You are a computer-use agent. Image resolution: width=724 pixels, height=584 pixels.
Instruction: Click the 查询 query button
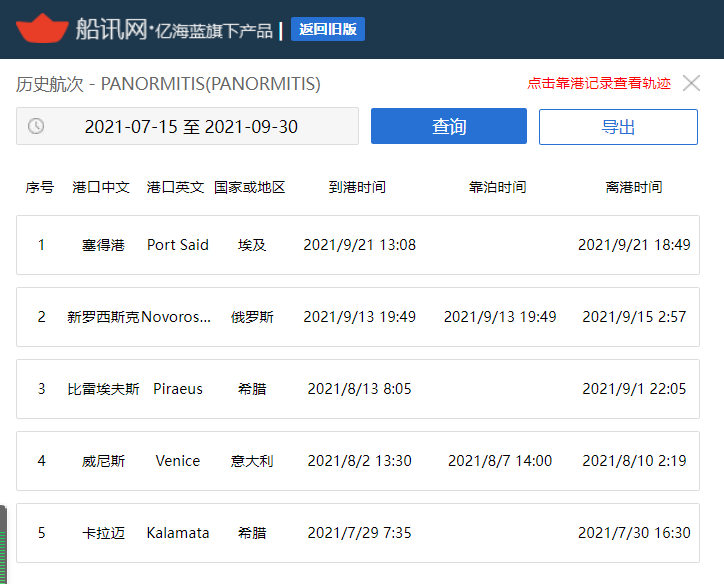click(449, 126)
